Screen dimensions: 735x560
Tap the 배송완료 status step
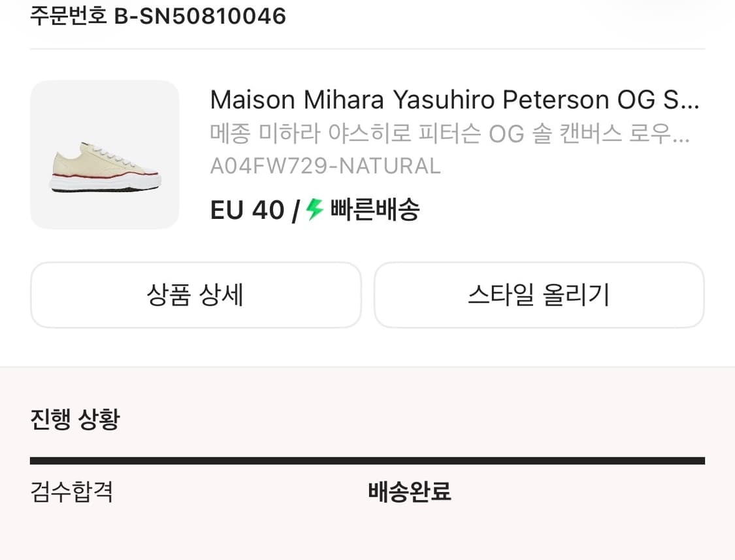[410, 491]
